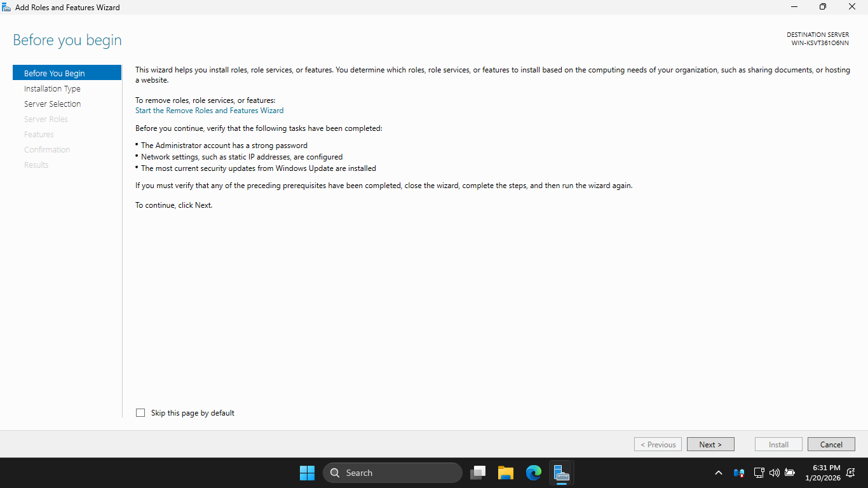Cancel the Add Roles wizard

pos(831,445)
